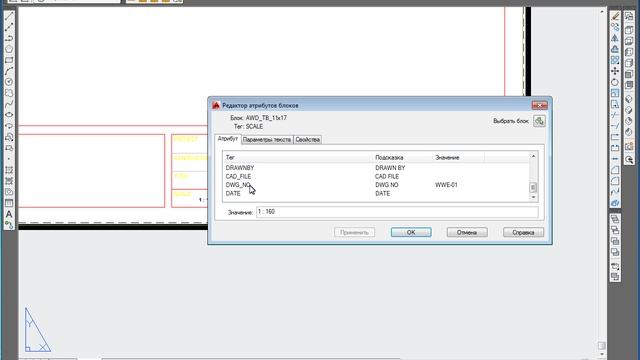Select the Insert Block tool

click(9, 137)
